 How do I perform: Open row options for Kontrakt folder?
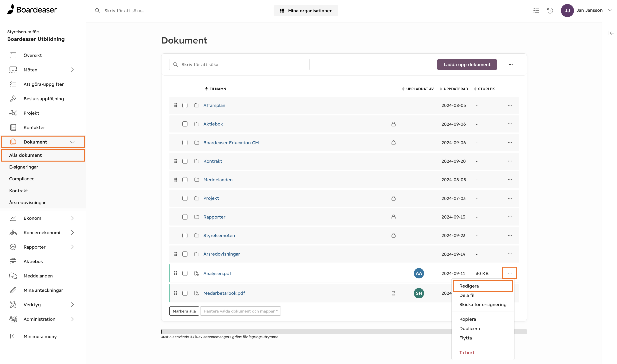pyautogui.click(x=510, y=161)
